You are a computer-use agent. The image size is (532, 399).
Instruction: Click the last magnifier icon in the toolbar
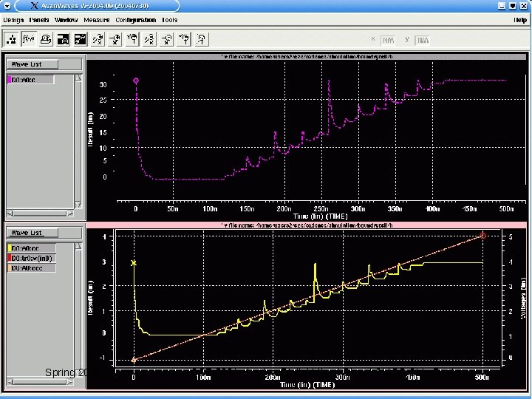point(202,38)
